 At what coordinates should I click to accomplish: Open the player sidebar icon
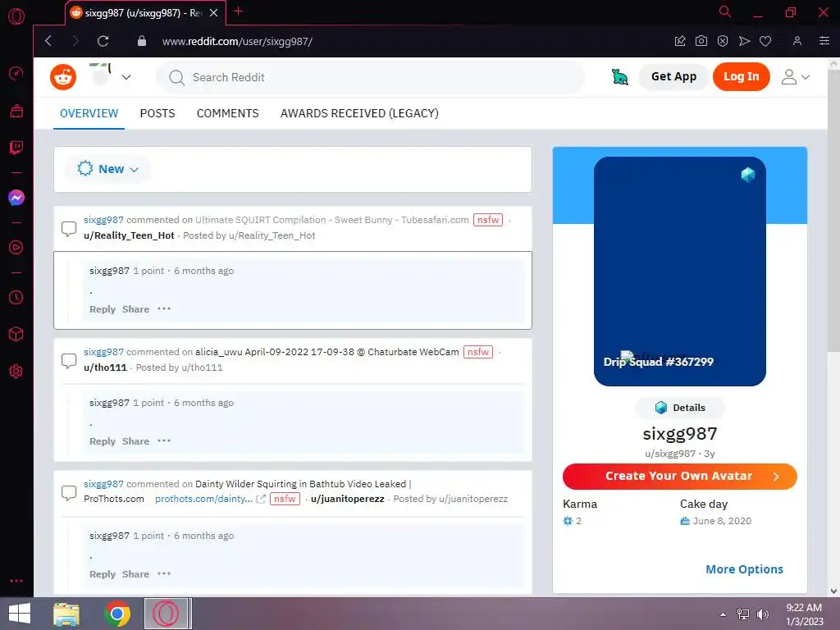(16, 248)
